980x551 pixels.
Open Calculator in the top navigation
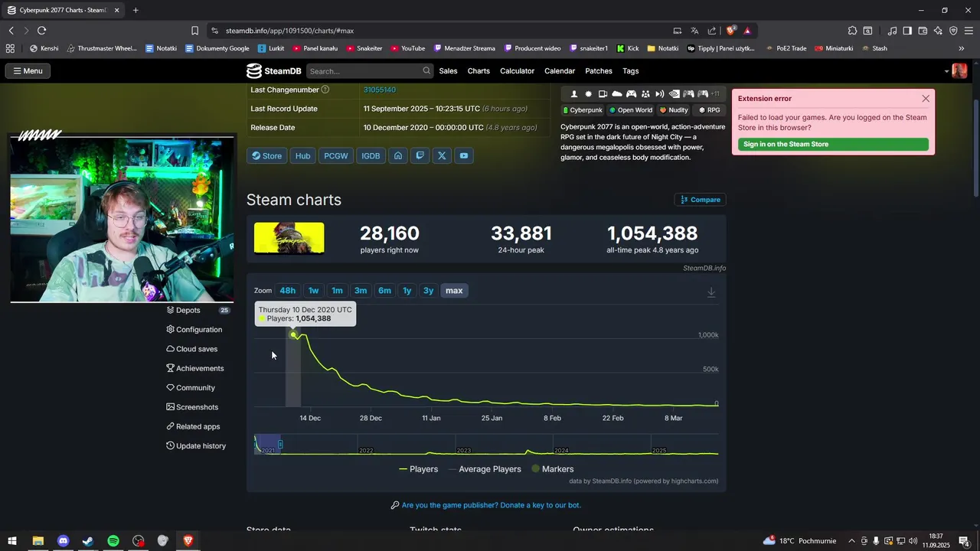click(x=517, y=71)
